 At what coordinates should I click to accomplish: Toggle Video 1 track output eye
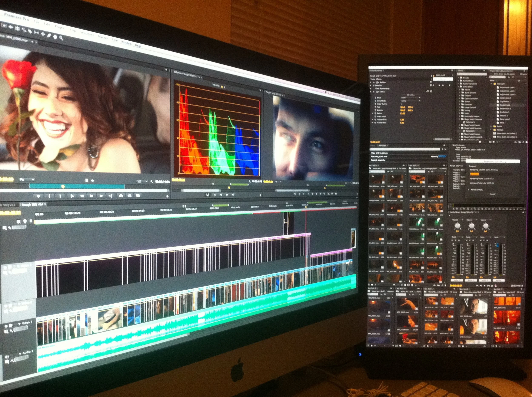pyautogui.click(x=6, y=326)
